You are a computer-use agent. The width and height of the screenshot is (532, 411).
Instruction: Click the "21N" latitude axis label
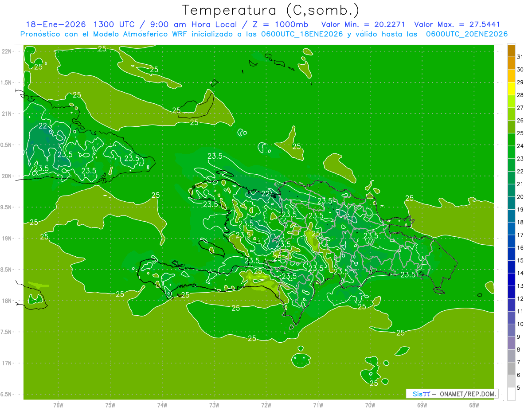pos(7,114)
